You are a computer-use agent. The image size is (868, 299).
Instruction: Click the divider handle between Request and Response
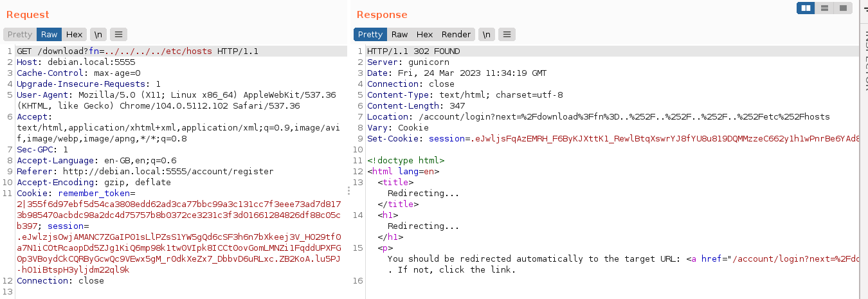[x=349, y=190]
